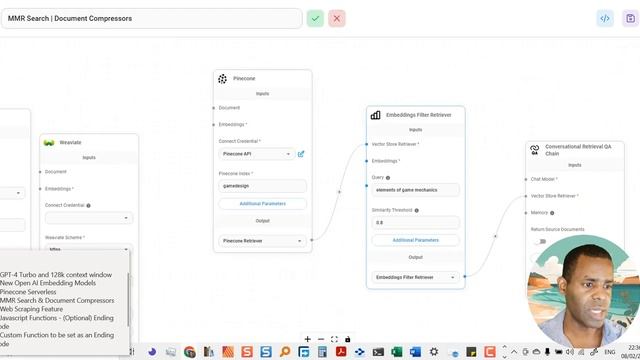This screenshot has width=640, height=360.
Task: Open Excel from the taskbar
Action: coord(397,351)
